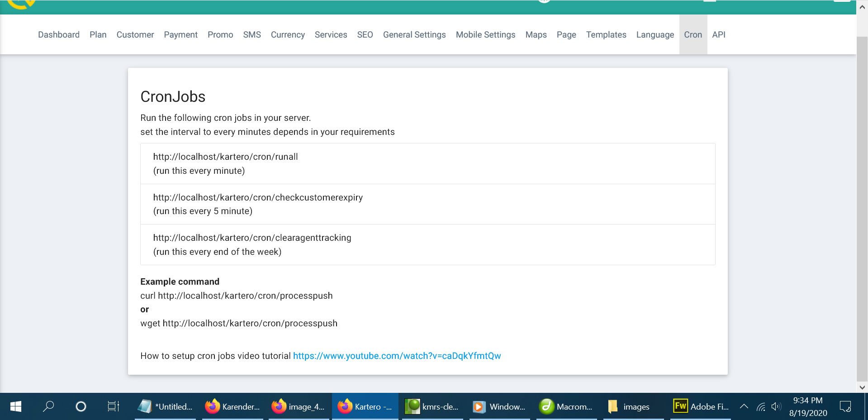Open the network Wi-Fi tray icon
This screenshot has width=868, height=420.
coord(761,406)
